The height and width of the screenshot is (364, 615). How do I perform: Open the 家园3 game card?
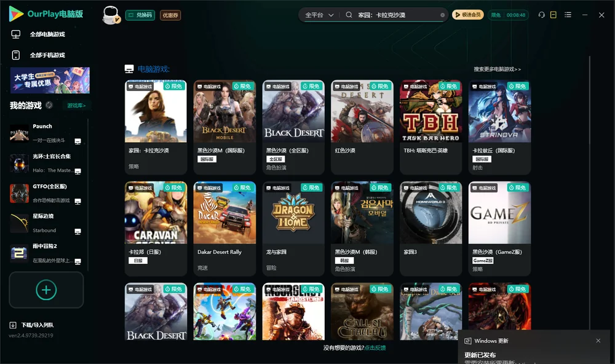pos(430,229)
